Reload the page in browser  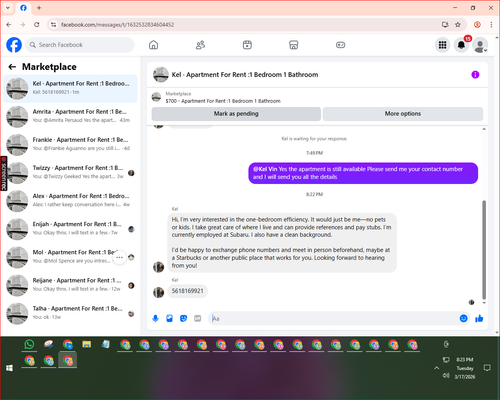click(37, 25)
